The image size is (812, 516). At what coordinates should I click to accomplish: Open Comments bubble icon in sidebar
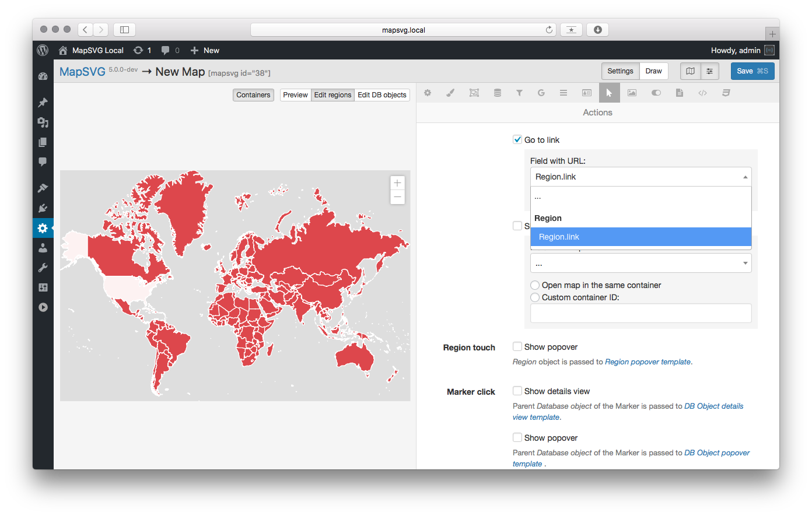[x=43, y=162]
